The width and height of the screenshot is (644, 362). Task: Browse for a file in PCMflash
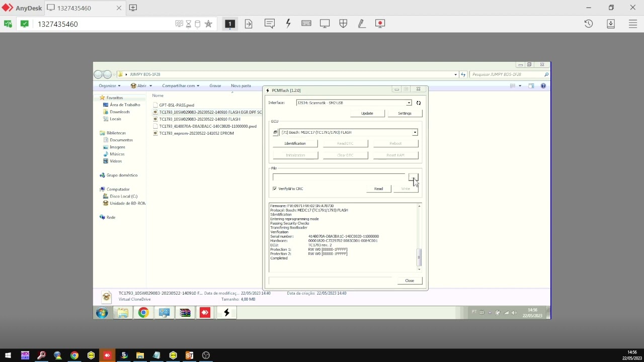pyautogui.click(x=413, y=177)
